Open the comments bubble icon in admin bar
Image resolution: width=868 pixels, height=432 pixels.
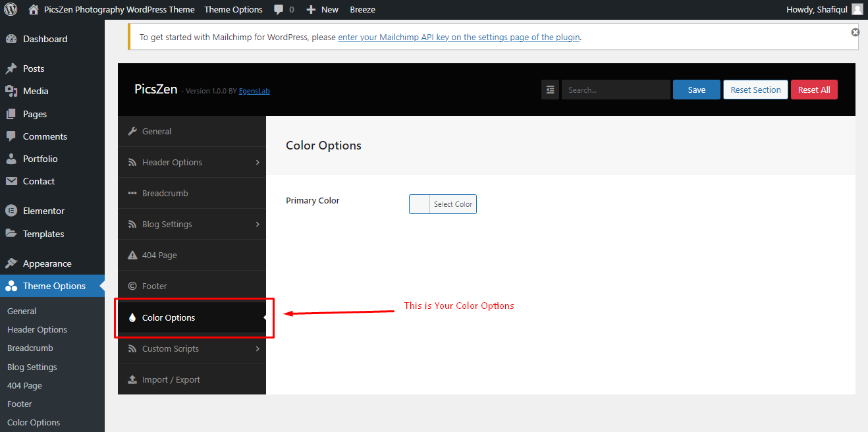279,10
